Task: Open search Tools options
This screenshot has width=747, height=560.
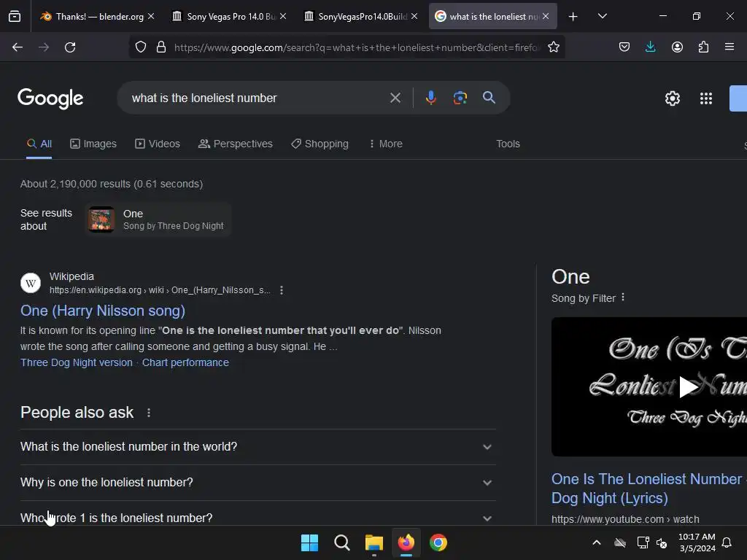Action: (x=508, y=144)
